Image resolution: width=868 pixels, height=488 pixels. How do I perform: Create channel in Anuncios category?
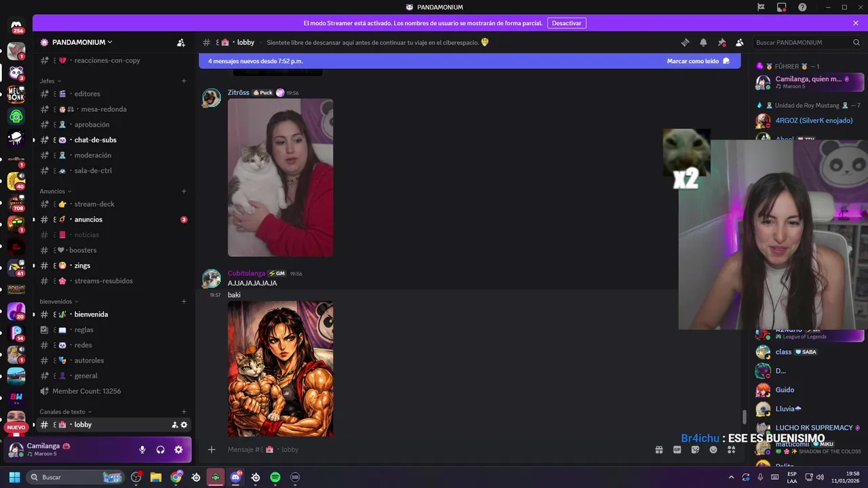click(x=184, y=191)
